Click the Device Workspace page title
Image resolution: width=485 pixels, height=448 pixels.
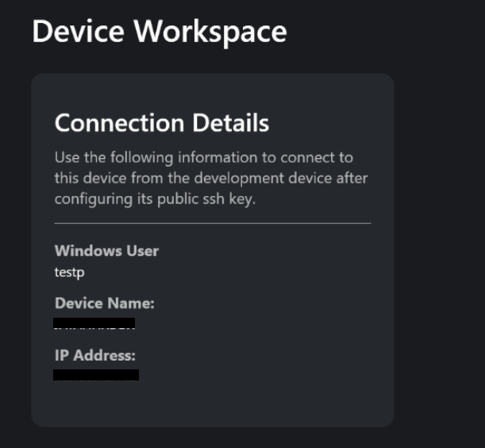160,32
